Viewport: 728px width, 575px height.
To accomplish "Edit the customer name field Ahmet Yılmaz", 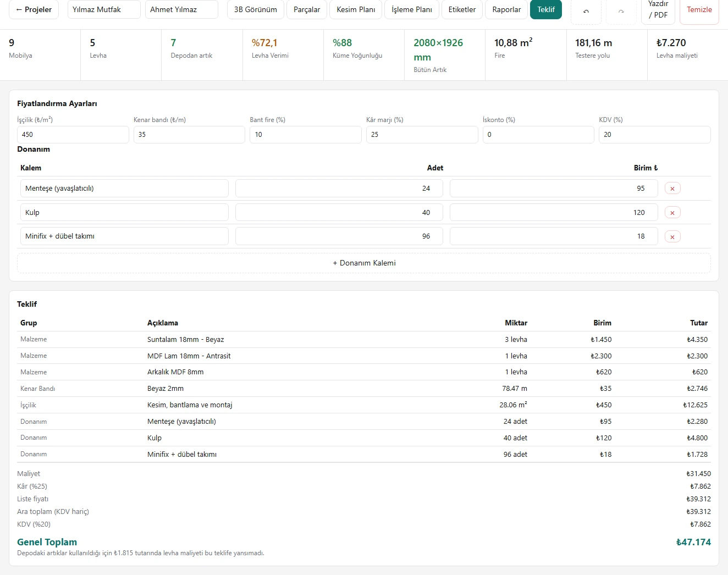I will pyautogui.click(x=181, y=9).
